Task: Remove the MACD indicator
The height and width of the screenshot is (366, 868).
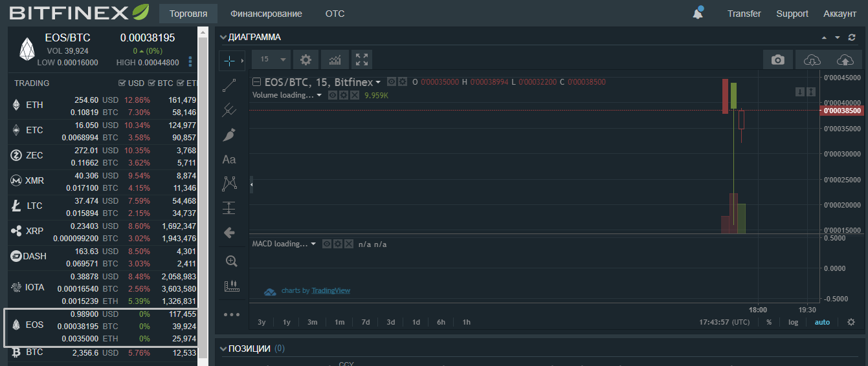Action: [x=348, y=244]
